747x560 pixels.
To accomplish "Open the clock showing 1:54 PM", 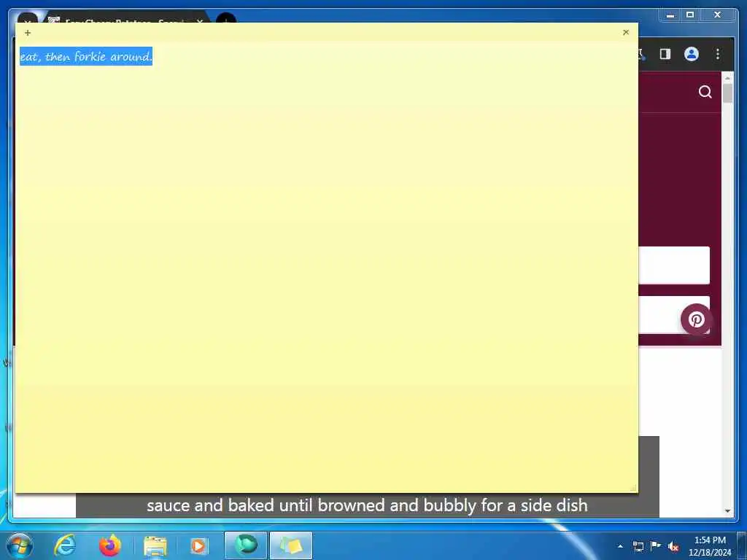I will click(x=710, y=546).
